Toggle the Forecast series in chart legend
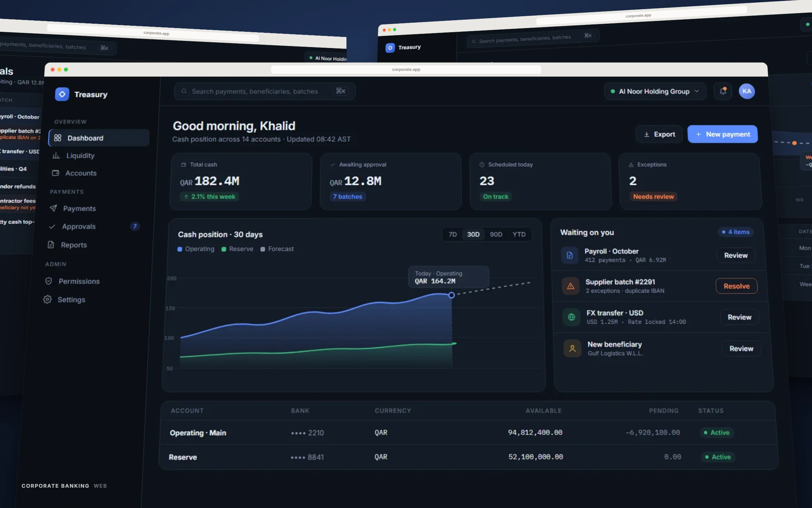812x508 pixels. pos(277,249)
